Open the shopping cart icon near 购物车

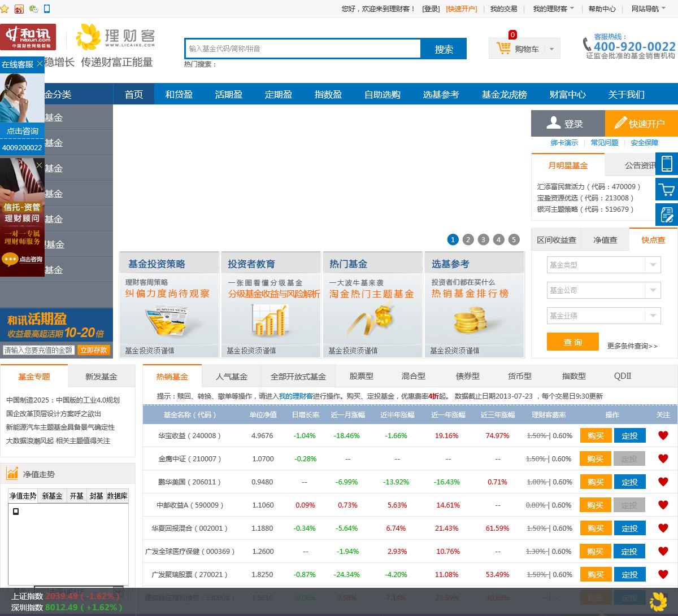(x=503, y=49)
